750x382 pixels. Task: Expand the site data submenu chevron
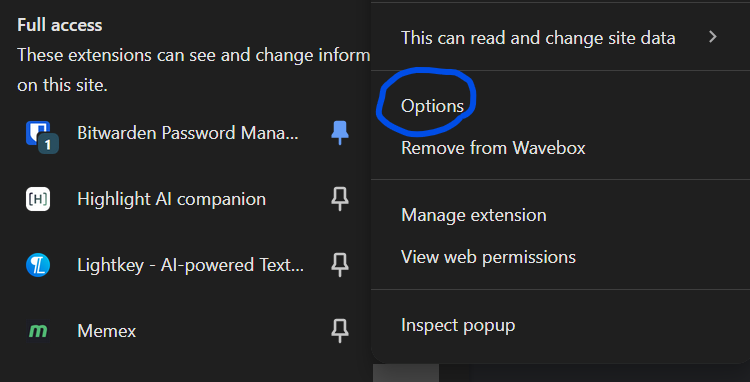pos(713,37)
